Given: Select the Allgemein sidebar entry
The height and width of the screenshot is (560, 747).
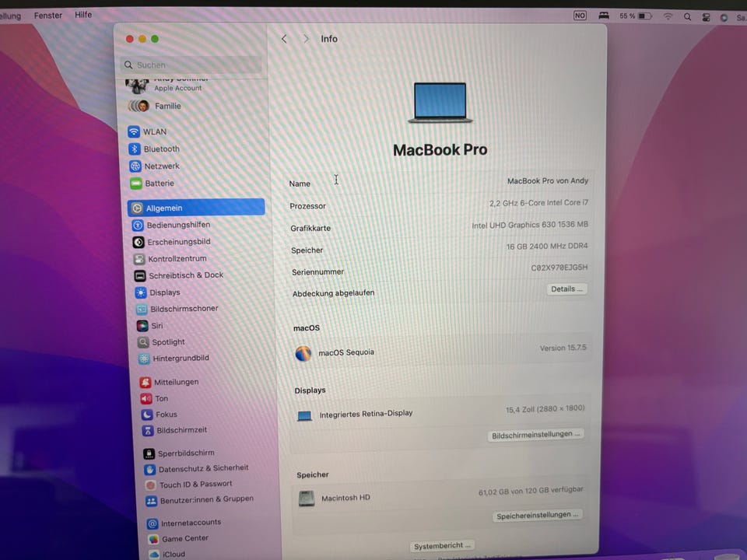Looking at the screenshot, I should [196, 208].
